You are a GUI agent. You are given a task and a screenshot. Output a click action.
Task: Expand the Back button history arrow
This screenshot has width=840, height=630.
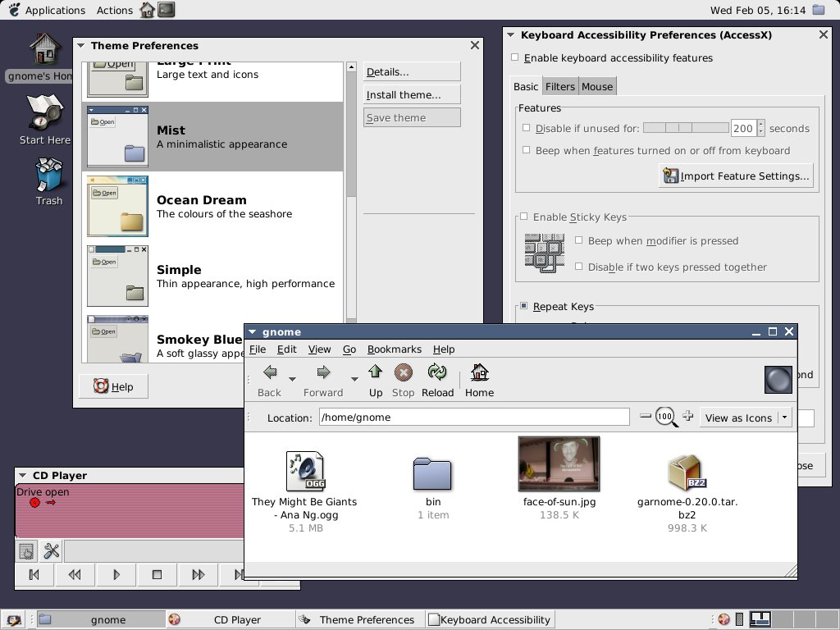tap(293, 379)
